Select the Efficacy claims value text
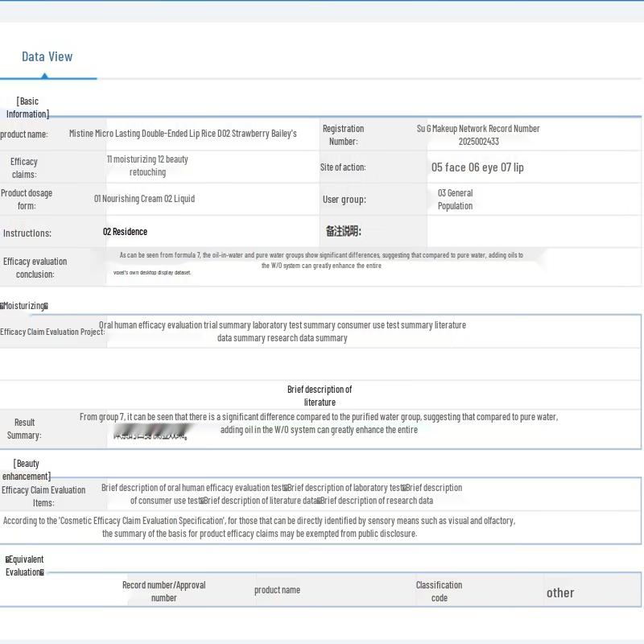 147,166
